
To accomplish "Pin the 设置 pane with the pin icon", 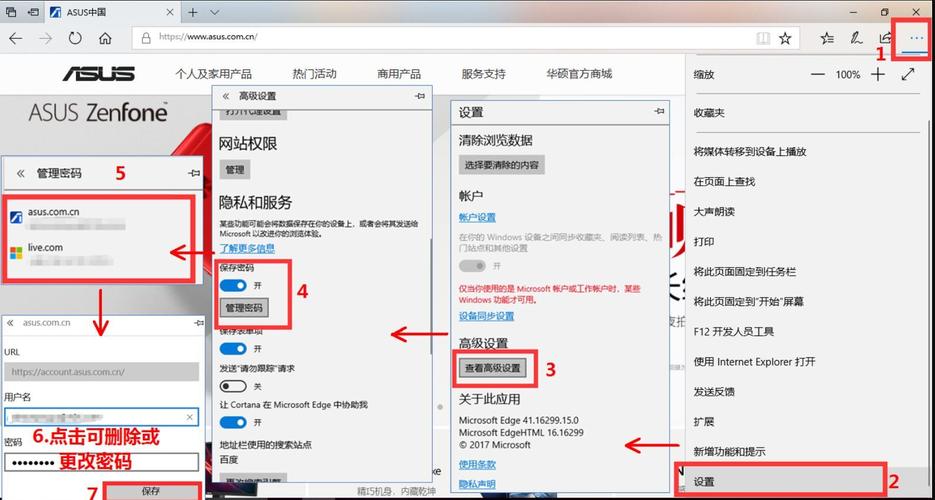I will [659, 111].
